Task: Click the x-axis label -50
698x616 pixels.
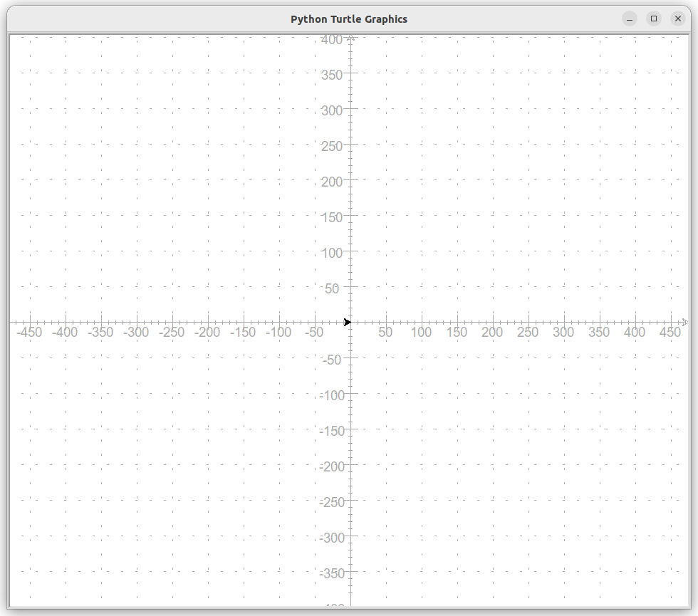Action: [x=314, y=332]
